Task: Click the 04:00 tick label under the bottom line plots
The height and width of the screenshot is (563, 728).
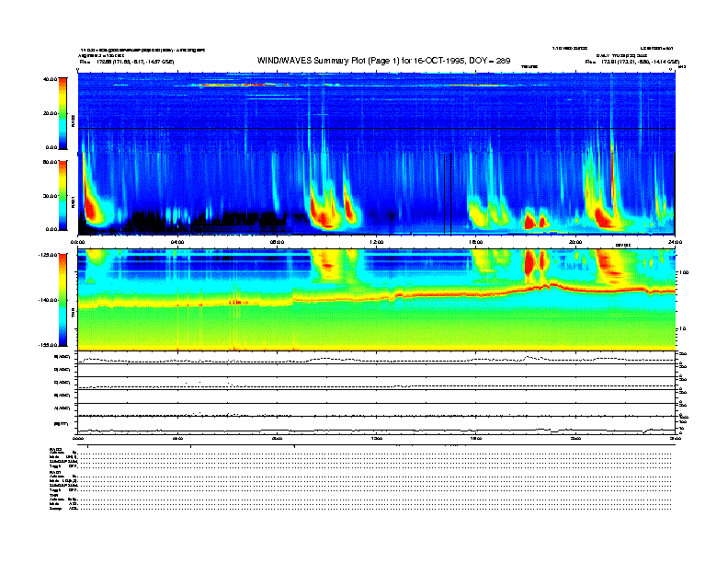Action: tap(177, 438)
